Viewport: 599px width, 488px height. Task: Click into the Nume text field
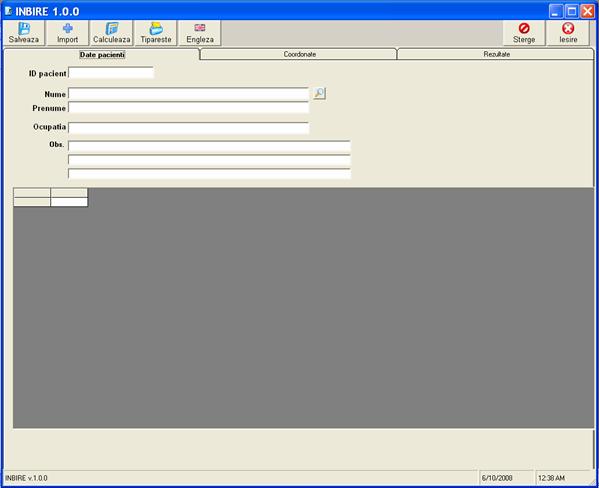(188, 94)
